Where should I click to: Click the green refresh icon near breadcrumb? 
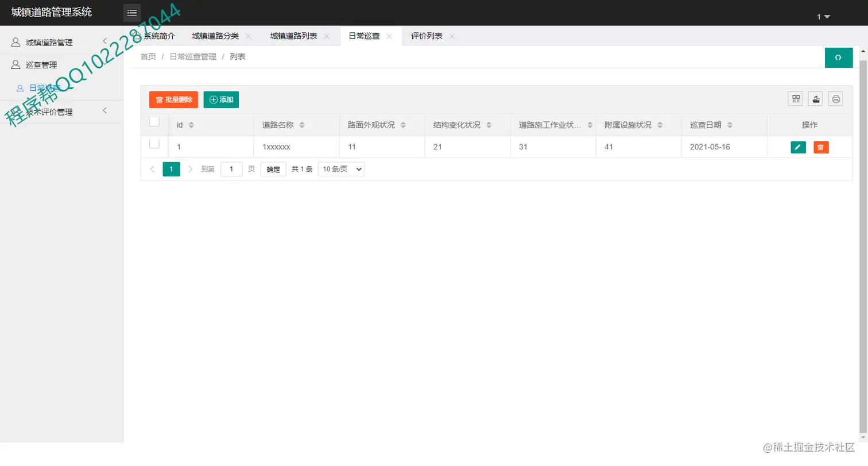coord(838,57)
